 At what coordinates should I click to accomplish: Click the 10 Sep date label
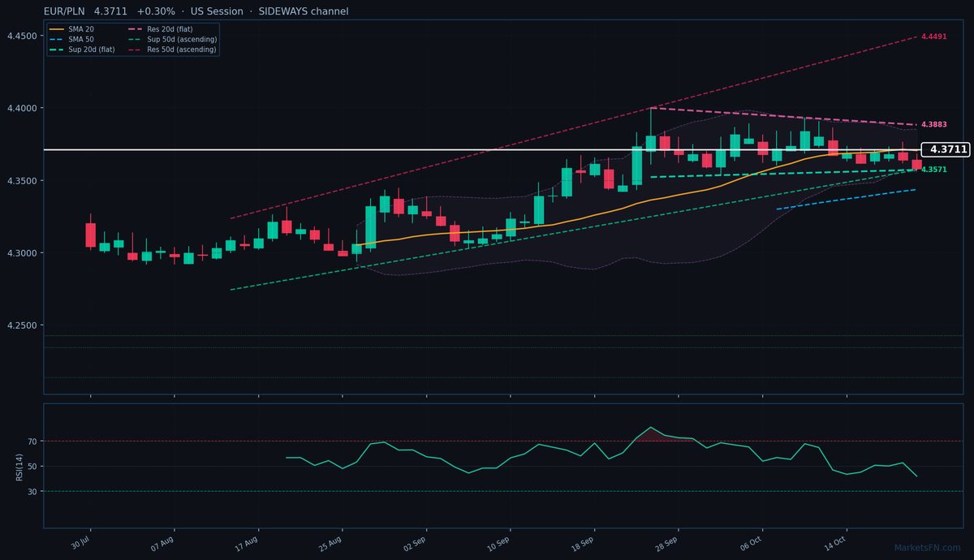(x=498, y=543)
